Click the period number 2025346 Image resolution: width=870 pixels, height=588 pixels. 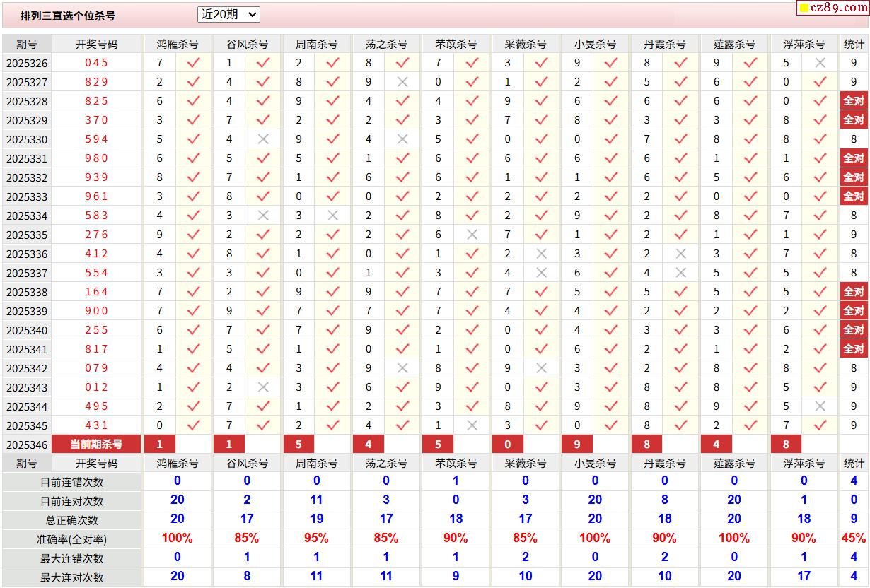pyautogui.click(x=27, y=445)
